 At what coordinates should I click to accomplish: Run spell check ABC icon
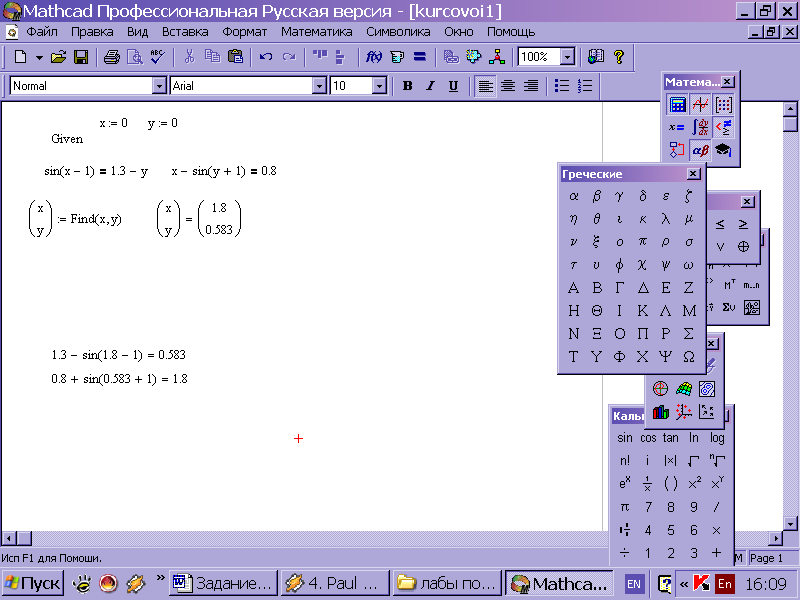click(158, 57)
